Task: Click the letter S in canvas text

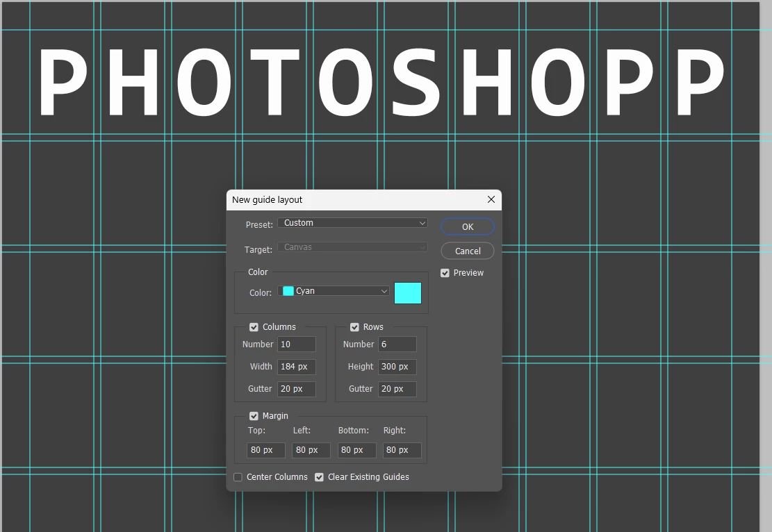Action: (x=416, y=82)
